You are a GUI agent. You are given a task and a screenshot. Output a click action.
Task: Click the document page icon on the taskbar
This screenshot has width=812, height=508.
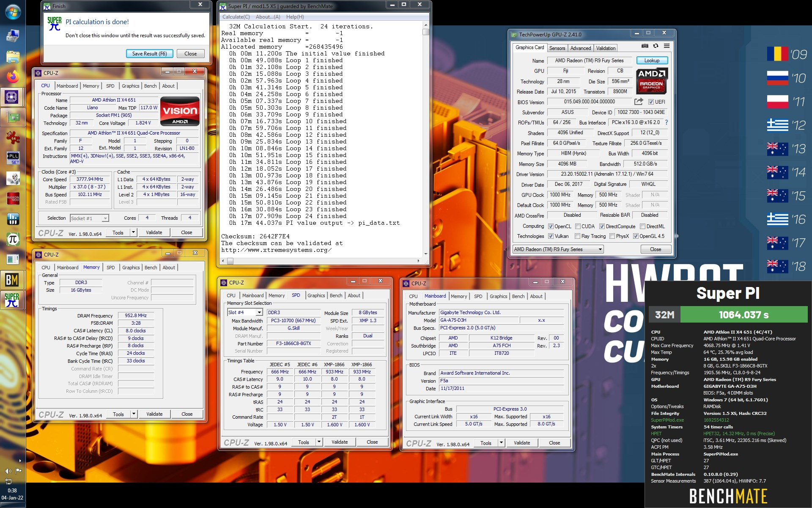13,259
